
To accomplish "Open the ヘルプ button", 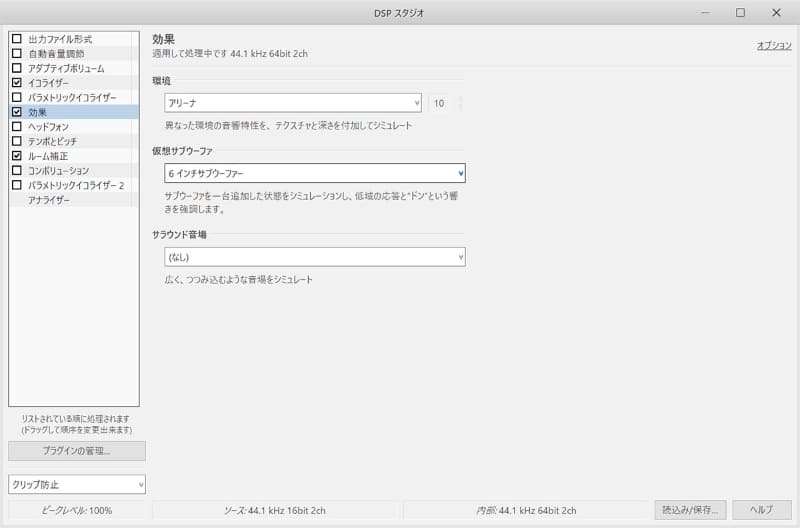I will coord(762,510).
